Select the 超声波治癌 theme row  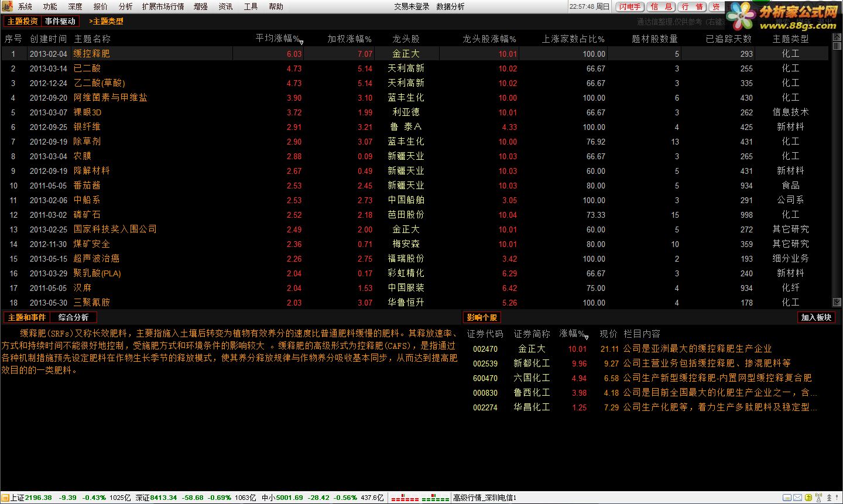(415, 259)
